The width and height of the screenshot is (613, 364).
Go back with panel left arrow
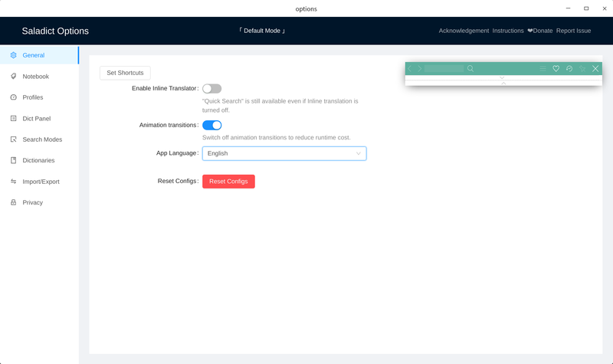coord(410,69)
